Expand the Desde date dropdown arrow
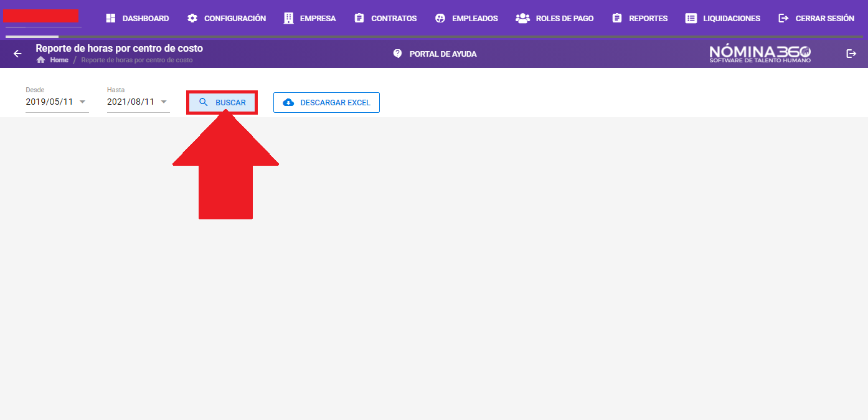This screenshot has height=420, width=868. [x=82, y=102]
